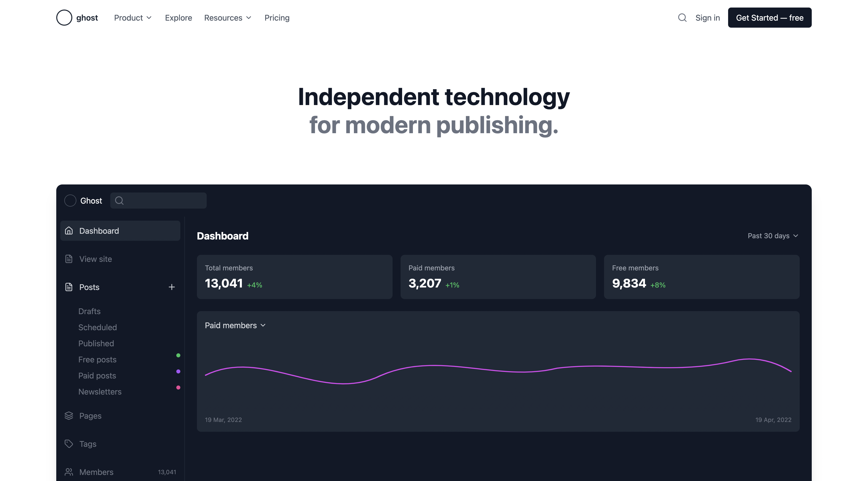Select Drafts under Posts
The width and height of the screenshot is (868, 481).
point(89,311)
